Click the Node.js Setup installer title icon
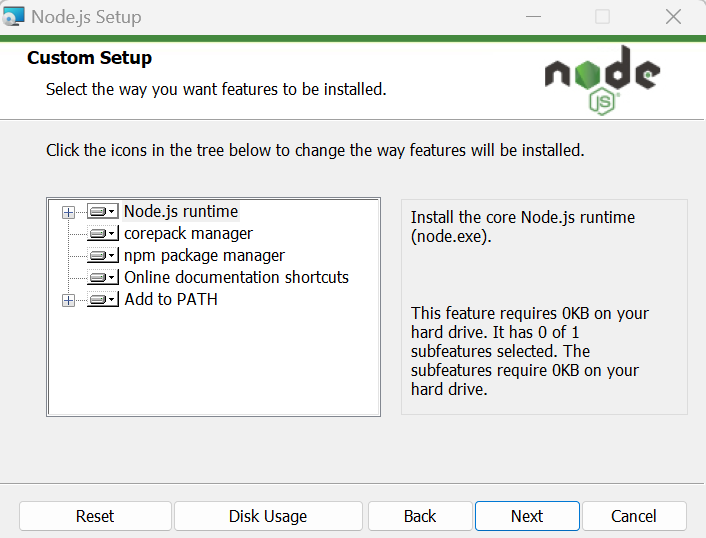 click(13, 17)
